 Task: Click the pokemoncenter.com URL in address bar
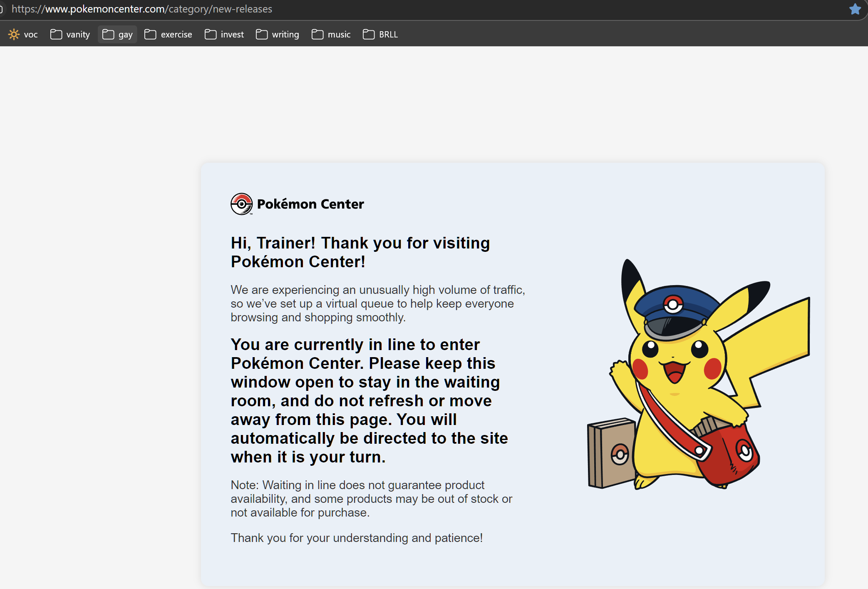click(142, 9)
